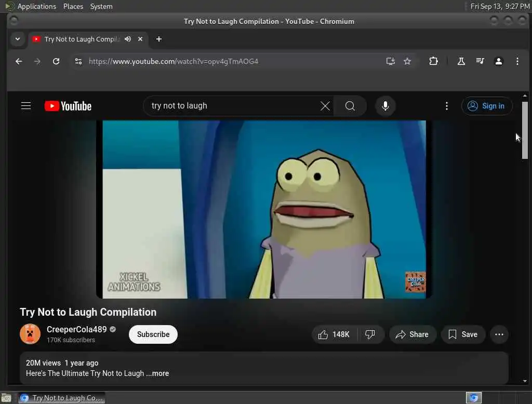The image size is (532, 404).
Task: Expand description with ...more
Action: [x=157, y=373]
